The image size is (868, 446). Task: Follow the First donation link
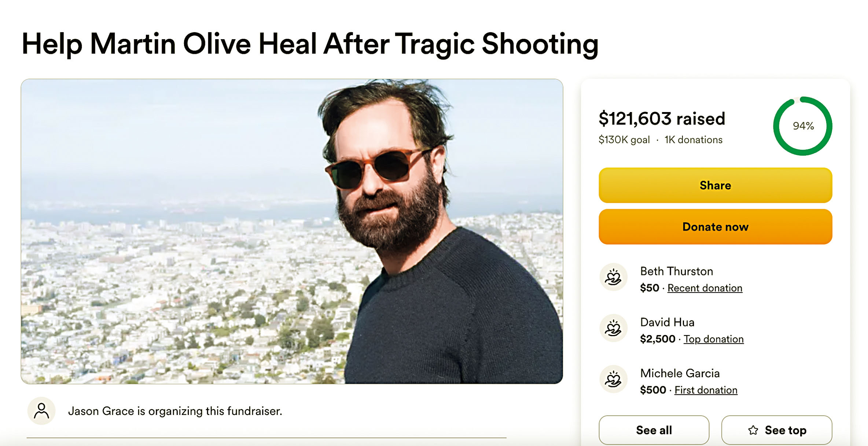pyautogui.click(x=706, y=390)
